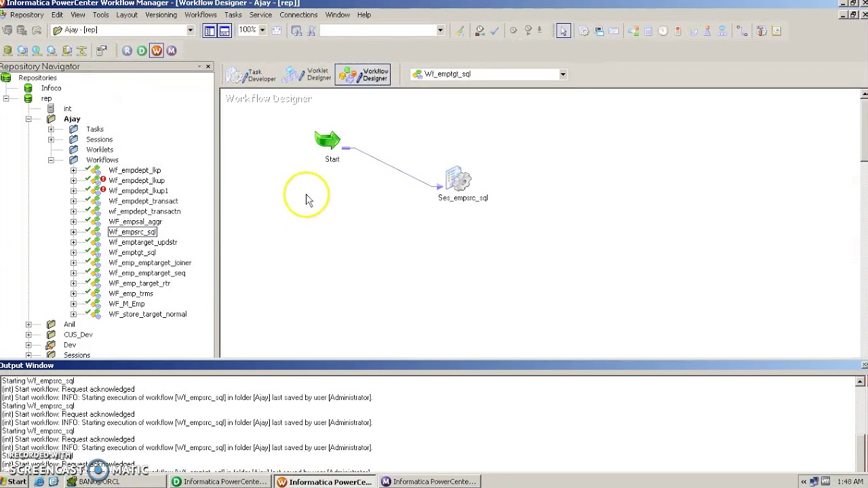The height and width of the screenshot is (488, 868).
Task: Click the Timer task toolbar icon
Action: click(663, 30)
